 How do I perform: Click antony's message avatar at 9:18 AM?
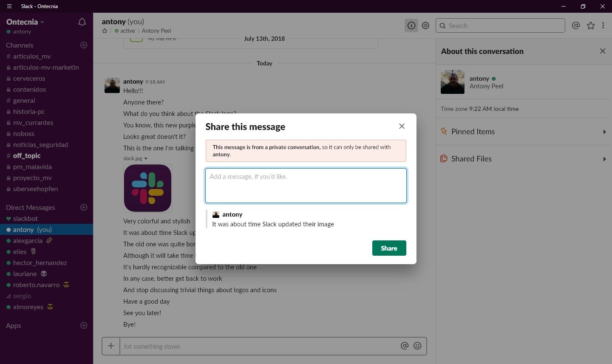[112, 85]
